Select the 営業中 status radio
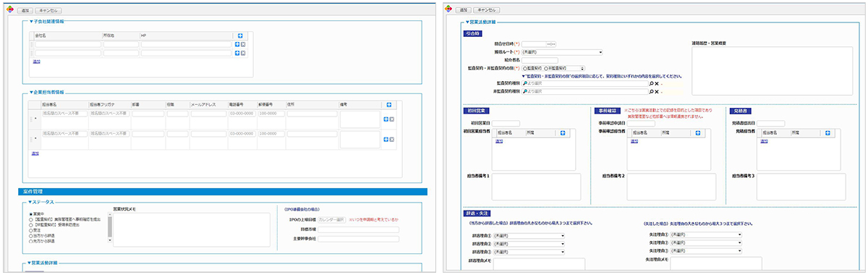 click(x=30, y=215)
